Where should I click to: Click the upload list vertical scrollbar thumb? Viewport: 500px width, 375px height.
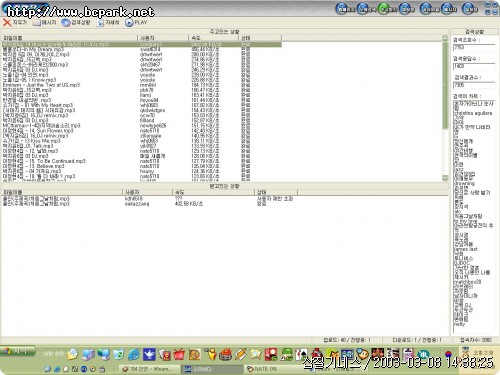445,86
